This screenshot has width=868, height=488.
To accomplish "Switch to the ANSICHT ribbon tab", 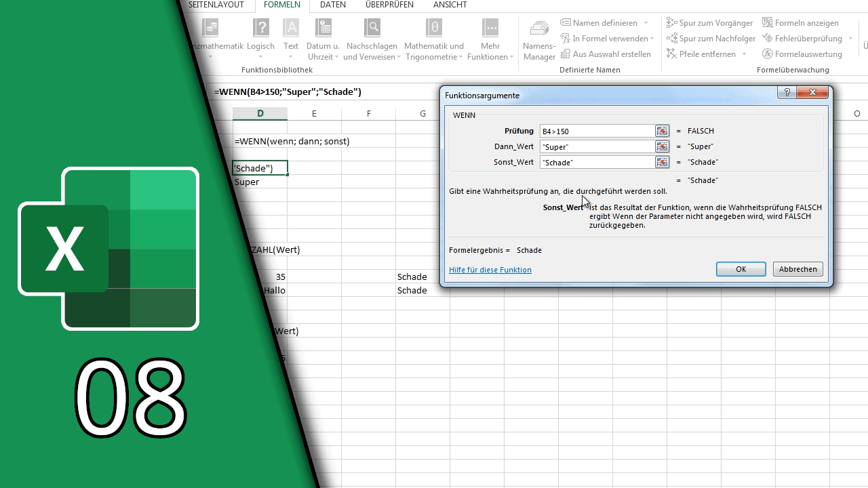I will point(450,5).
